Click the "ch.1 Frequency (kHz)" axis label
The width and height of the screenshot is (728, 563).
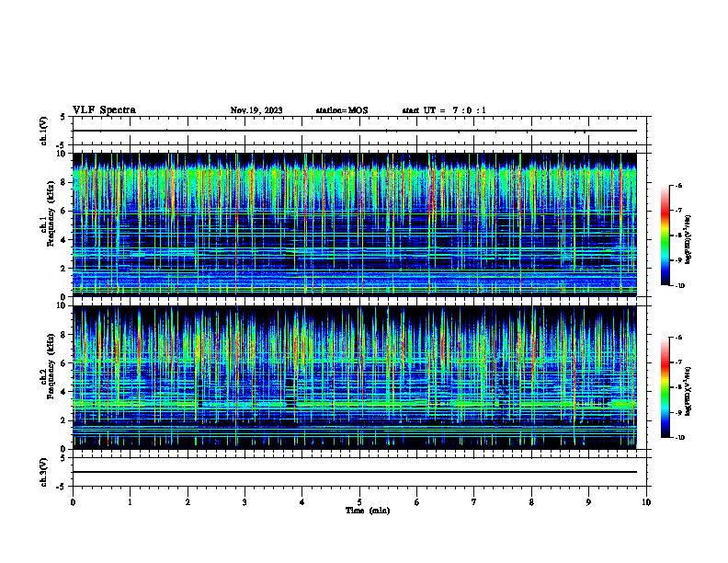(47, 214)
